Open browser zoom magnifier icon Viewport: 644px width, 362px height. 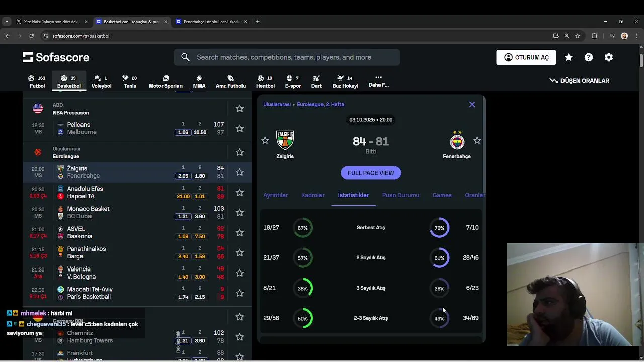coord(567,36)
